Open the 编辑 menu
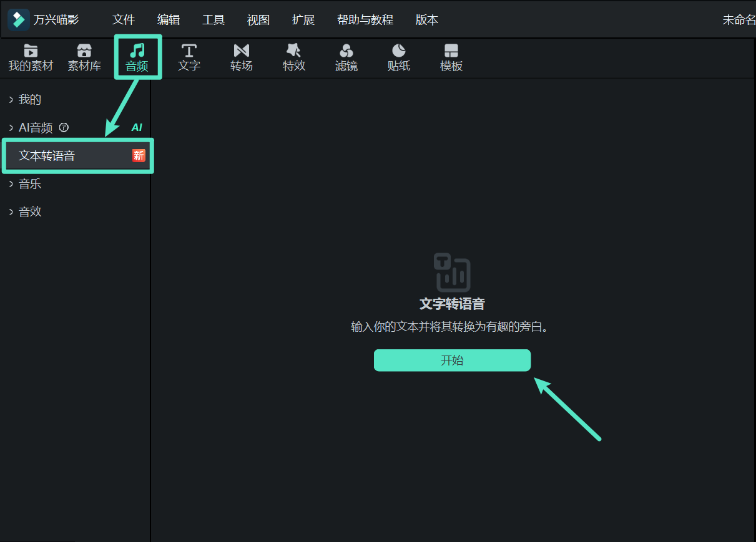756x542 pixels. pos(169,20)
